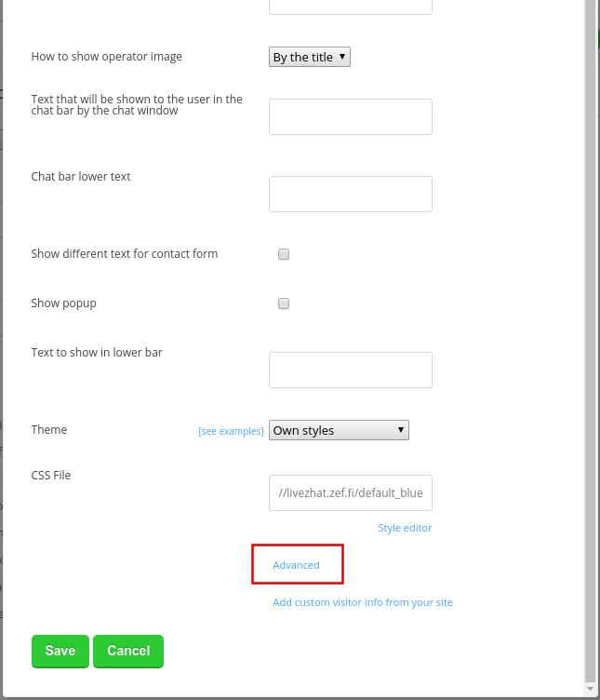The image size is (600, 700).
Task: Focus the partially visible top input field
Action: [350, 7]
